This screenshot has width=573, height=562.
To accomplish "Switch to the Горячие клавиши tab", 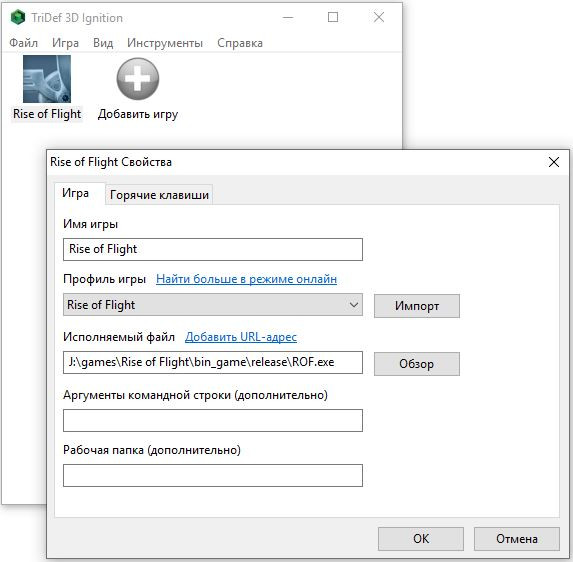I will click(159, 195).
